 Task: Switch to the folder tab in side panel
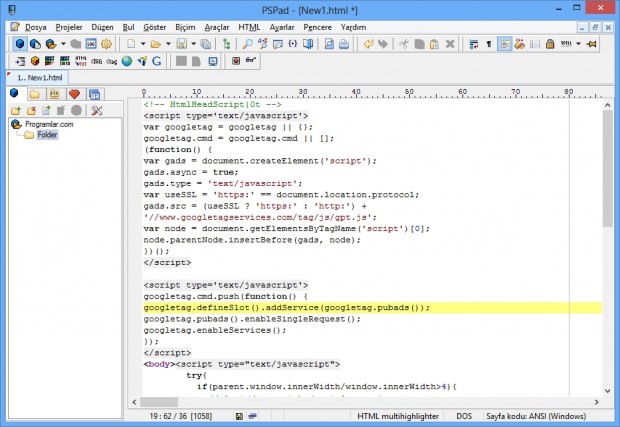pos(34,94)
